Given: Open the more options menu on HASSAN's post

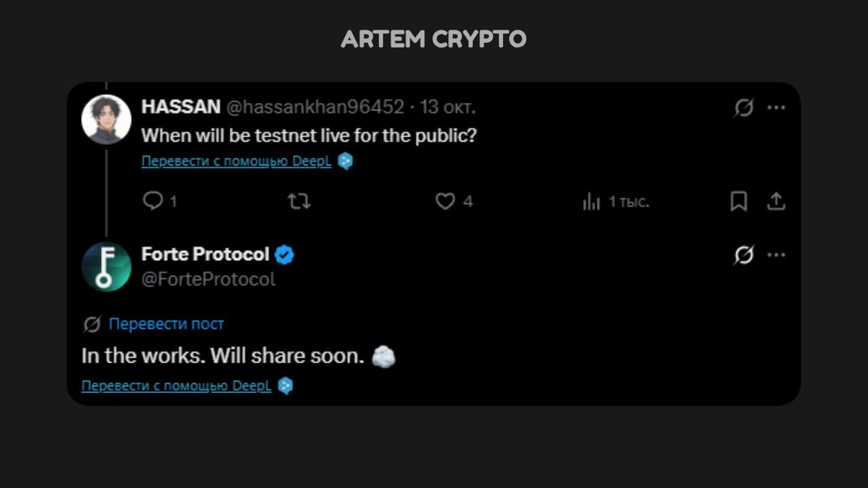Looking at the screenshot, I should click(776, 108).
